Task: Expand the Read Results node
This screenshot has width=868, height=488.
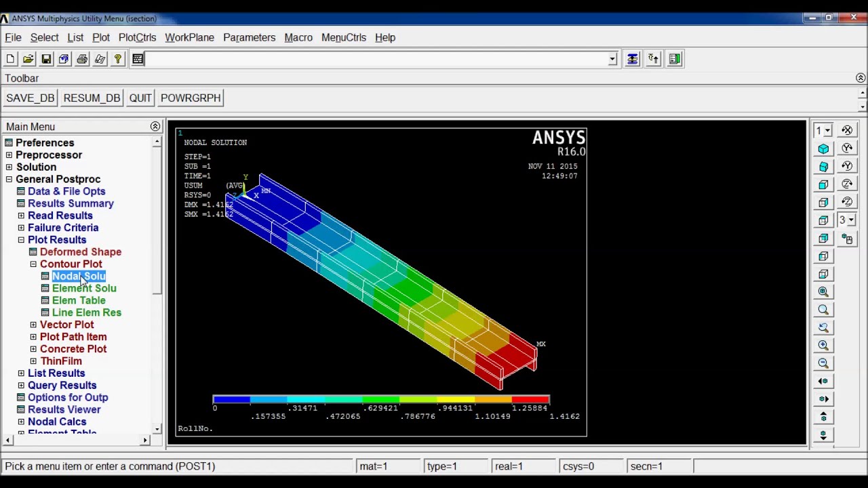Action: point(21,216)
